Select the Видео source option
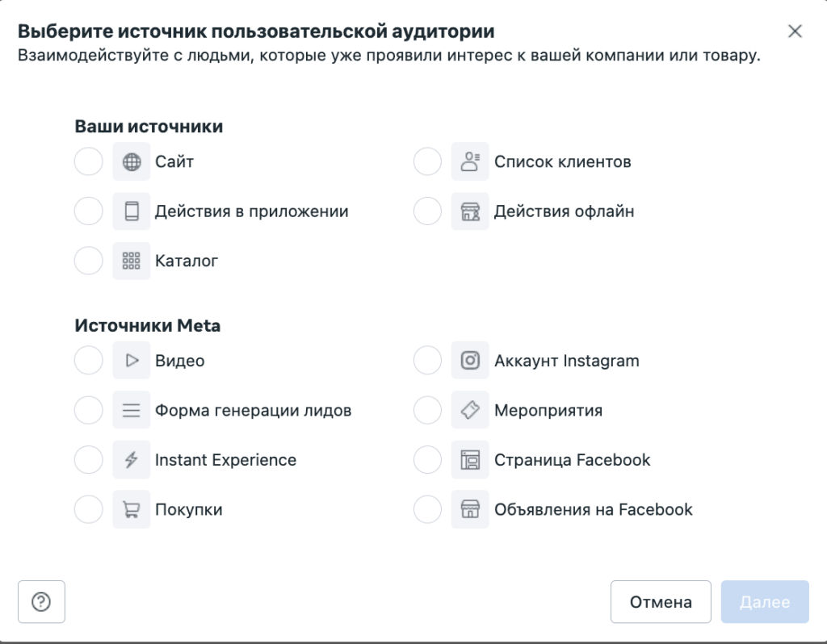This screenshot has width=827, height=644. click(88, 360)
